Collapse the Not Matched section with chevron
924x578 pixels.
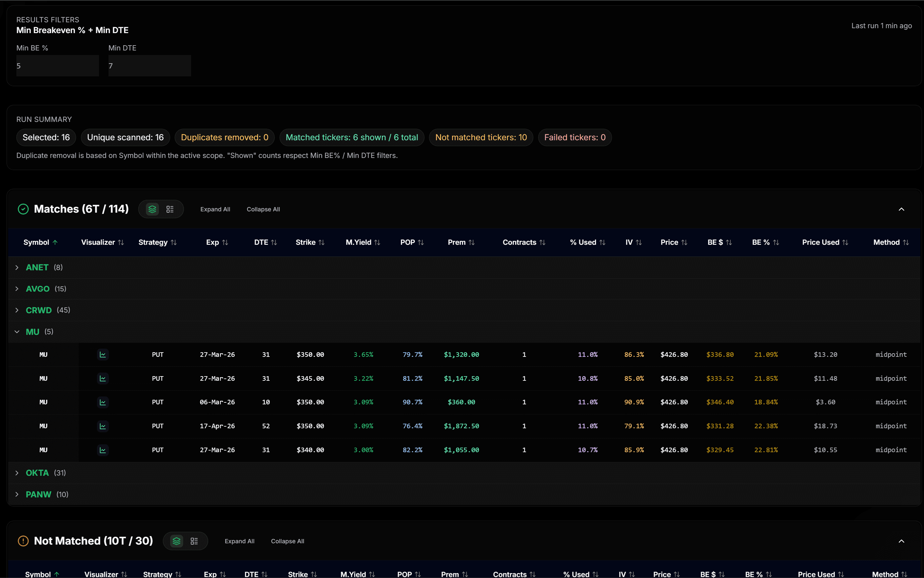coord(901,541)
